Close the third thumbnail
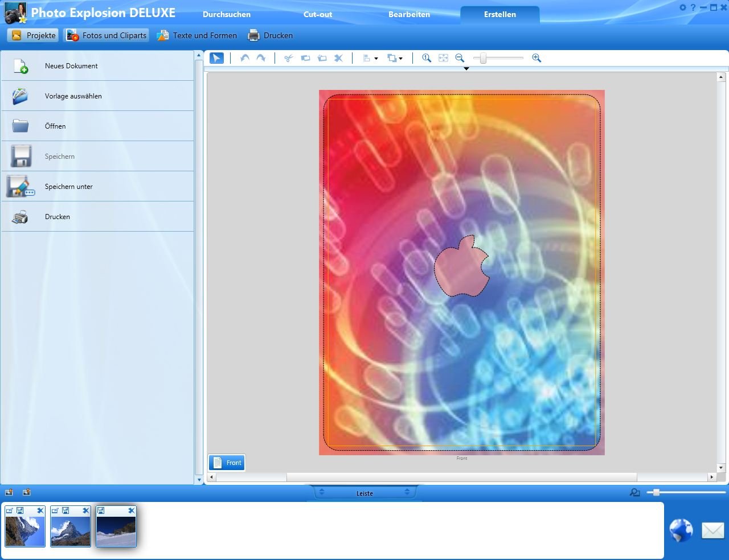729x560 pixels. [132, 510]
